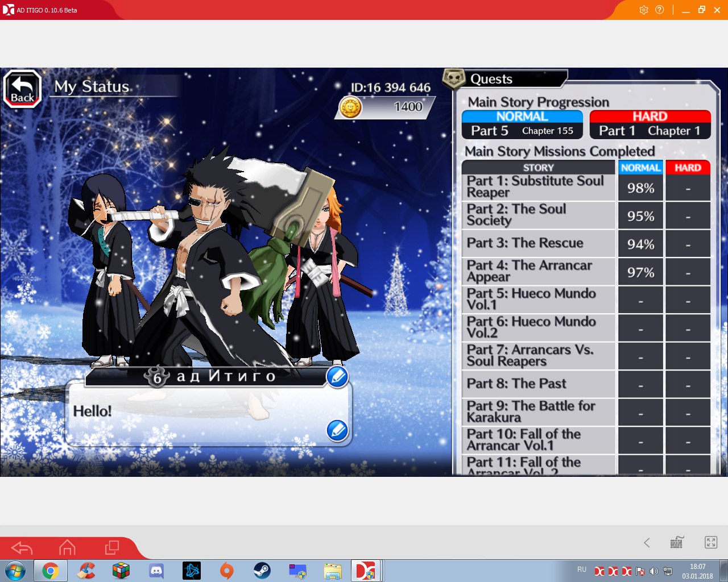
Task: Open the emulator keyboard icon
Action: pyautogui.click(x=677, y=542)
